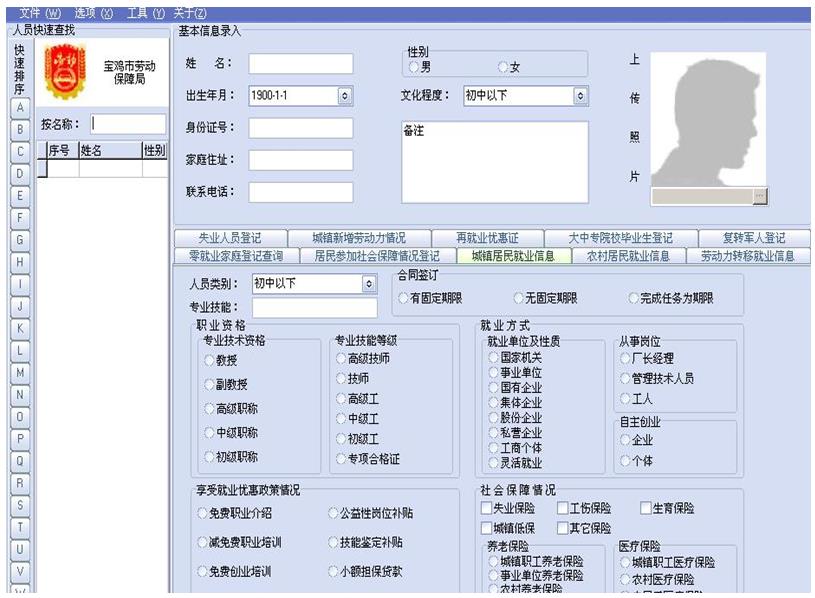The image size is (815, 598).
Task: Expand the 文化程度 dropdown
Action: coord(581,96)
